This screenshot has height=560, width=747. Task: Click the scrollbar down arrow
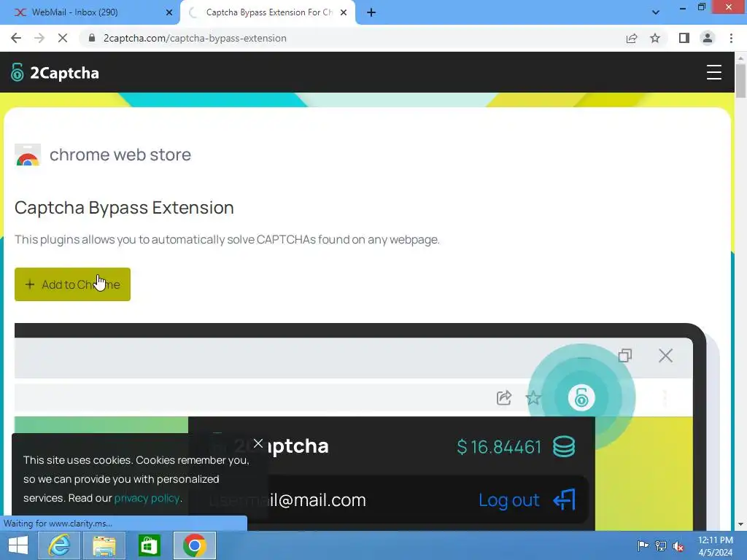click(x=740, y=524)
